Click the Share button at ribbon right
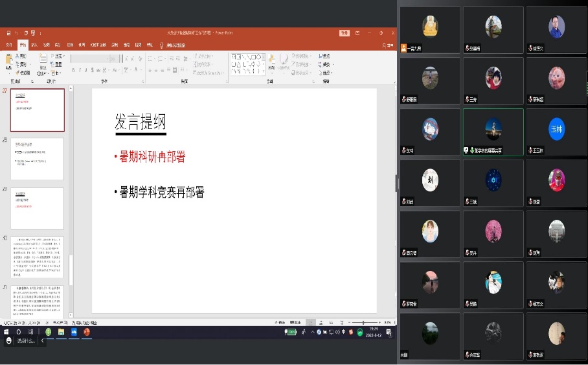 (388, 45)
